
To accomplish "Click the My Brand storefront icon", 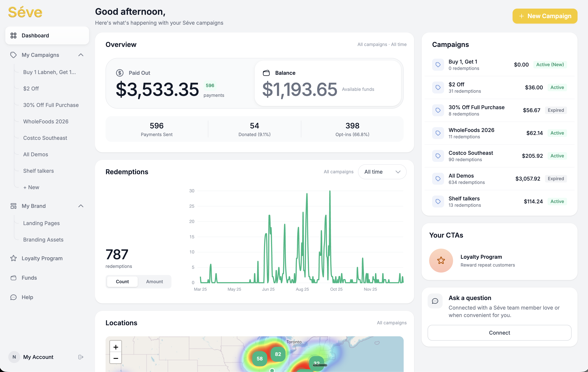I will click(x=14, y=206).
